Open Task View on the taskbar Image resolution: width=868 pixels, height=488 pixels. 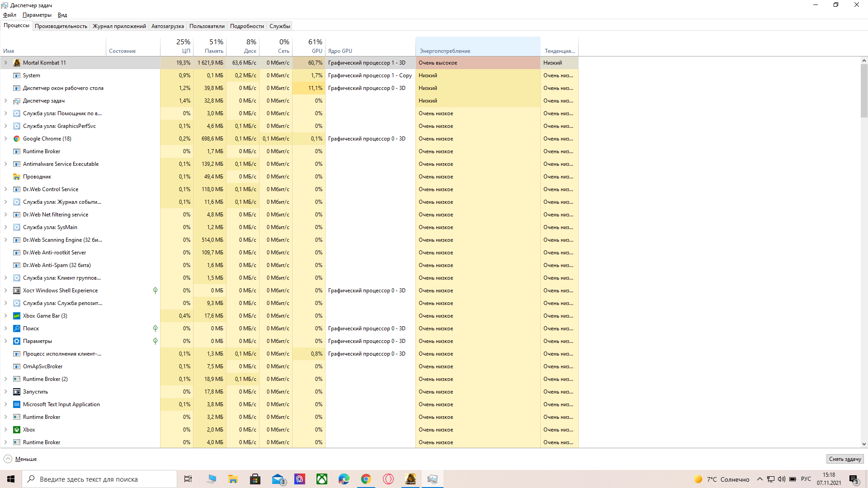[188, 479]
